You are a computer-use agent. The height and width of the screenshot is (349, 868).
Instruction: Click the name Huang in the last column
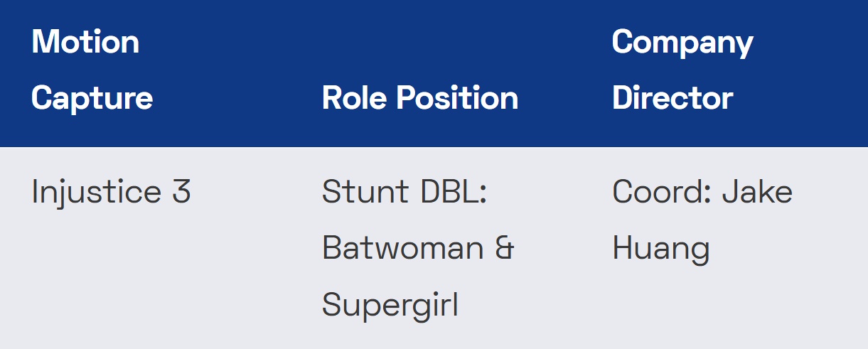pyautogui.click(x=661, y=249)
